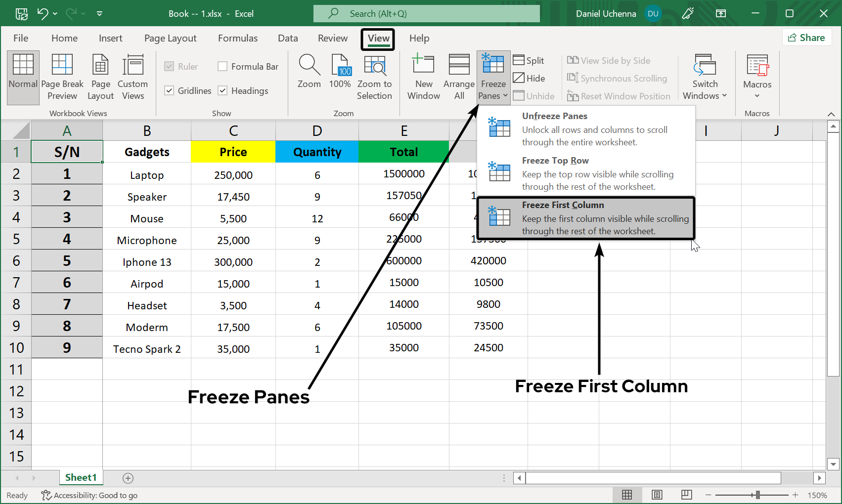
Task: Switch to the Formulas ribbon tab
Action: [238, 38]
